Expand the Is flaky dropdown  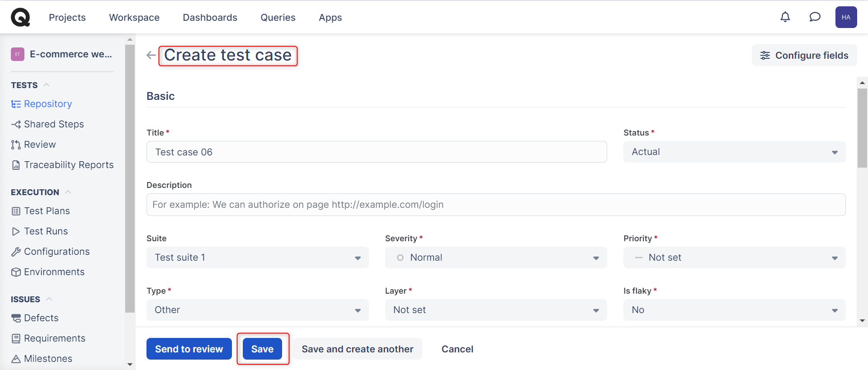734,310
